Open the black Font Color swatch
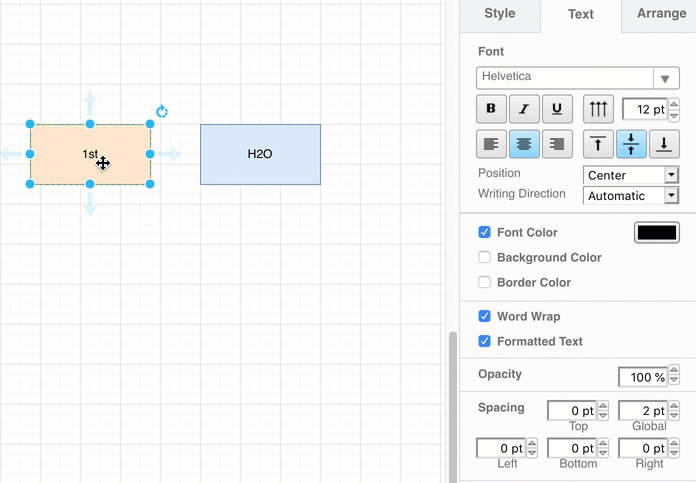The height and width of the screenshot is (483, 696). point(657,232)
